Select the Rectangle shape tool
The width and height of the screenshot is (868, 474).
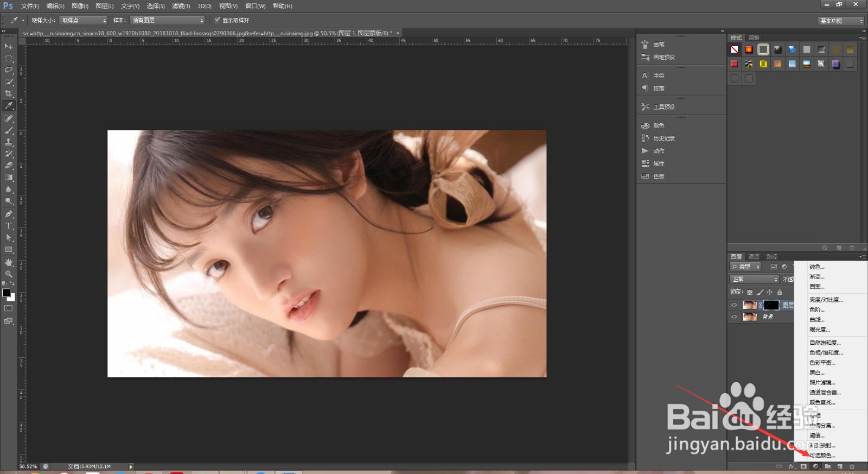coord(9,250)
